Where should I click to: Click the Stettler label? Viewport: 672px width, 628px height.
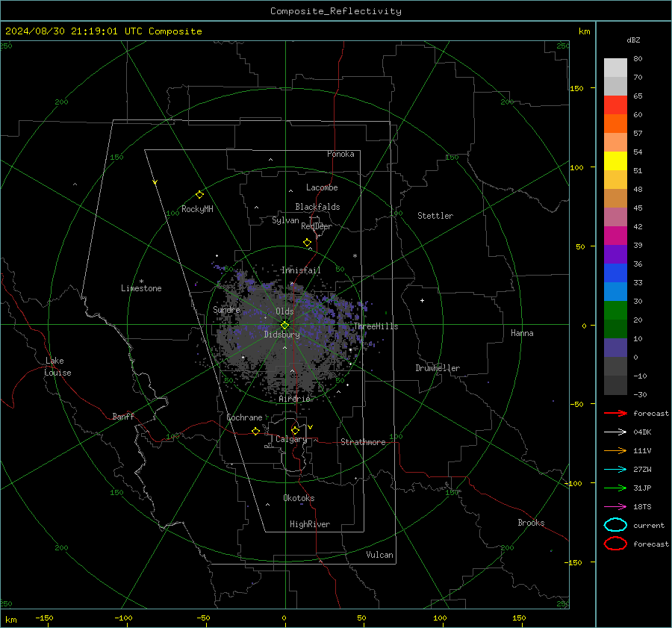435,216
